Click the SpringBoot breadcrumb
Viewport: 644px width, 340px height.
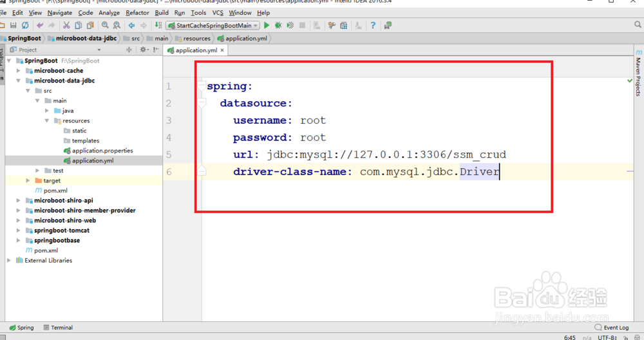[21, 39]
